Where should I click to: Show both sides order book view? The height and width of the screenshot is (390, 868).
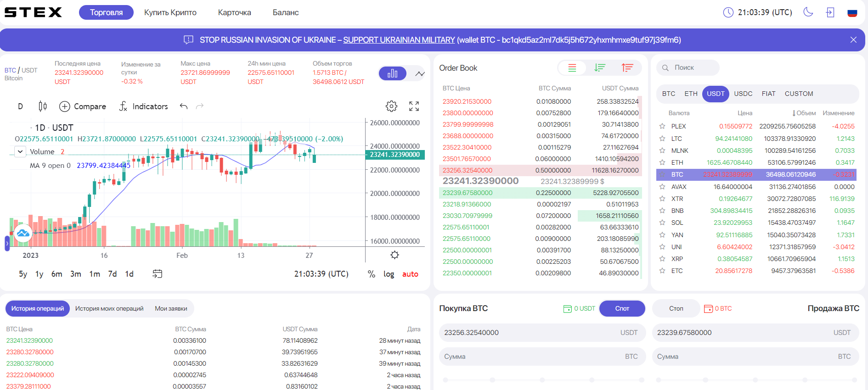pyautogui.click(x=572, y=68)
